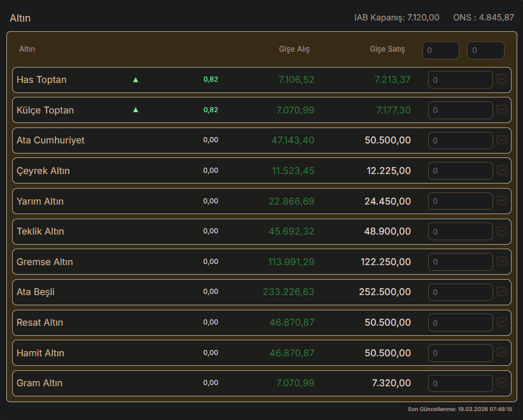Focus the quantity field for Has Toptan
This screenshot has width=523, height=420.
point(460,80)
